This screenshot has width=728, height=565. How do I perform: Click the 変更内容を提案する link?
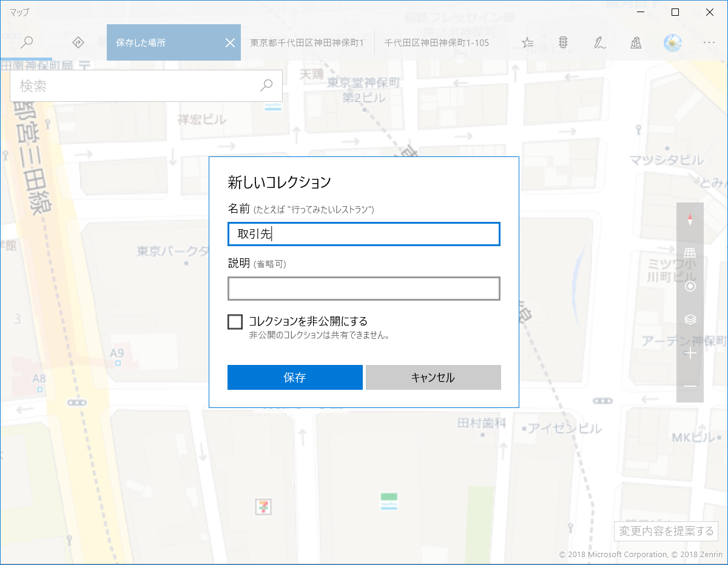[666, 531]
